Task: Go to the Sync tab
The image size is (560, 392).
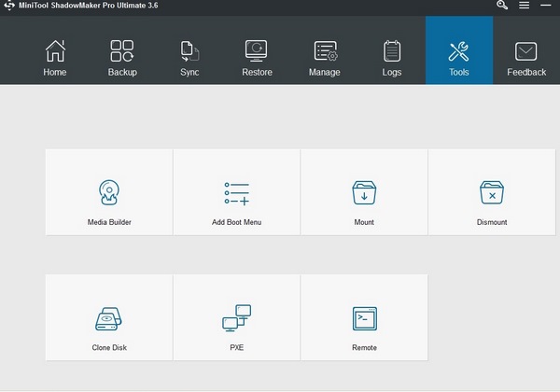Action: click(189, 58)
